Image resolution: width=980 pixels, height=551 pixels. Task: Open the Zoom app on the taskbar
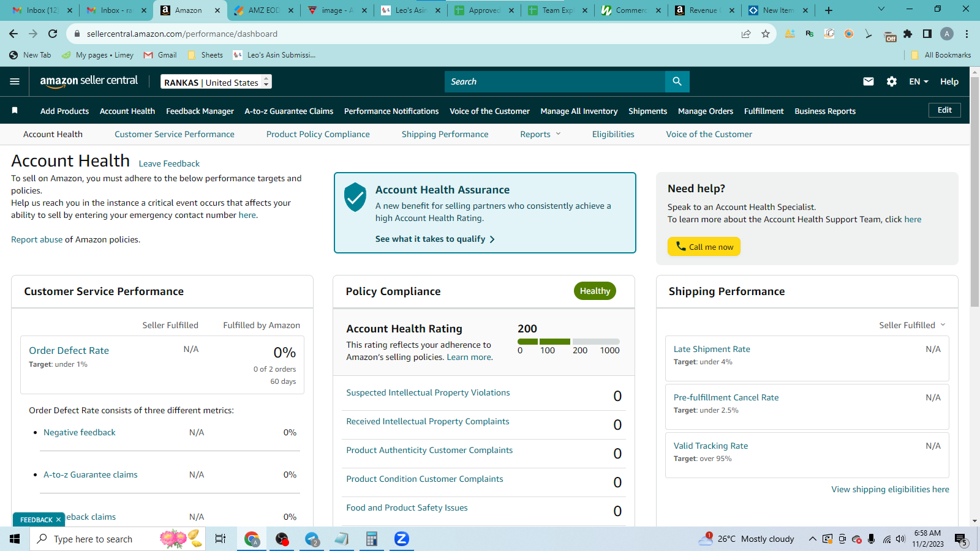coord(401,539)
